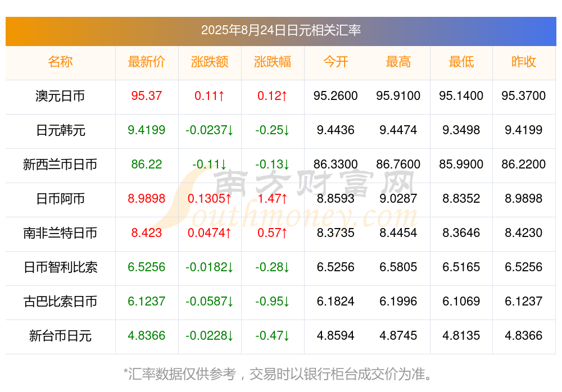562x392 pixels.
Task: Select 南非兰特日币 in the table
Action: click(60, 233)
